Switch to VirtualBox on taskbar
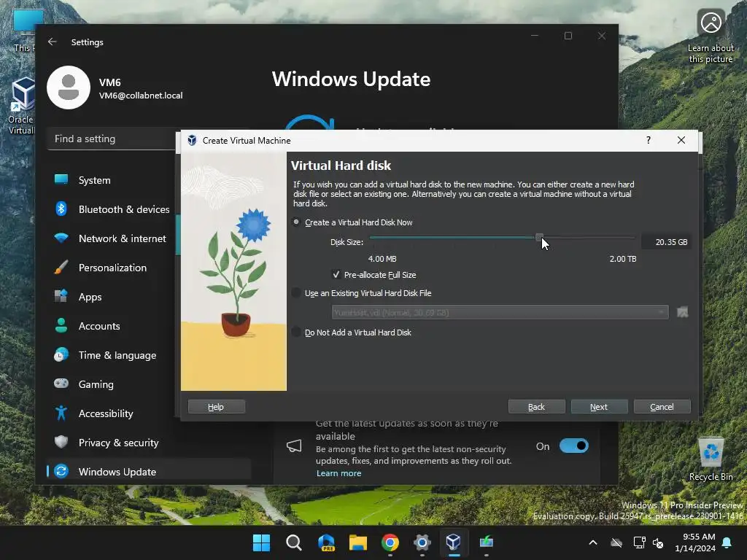The width and height of the screenshot is (747, 560). pos(454,542)
